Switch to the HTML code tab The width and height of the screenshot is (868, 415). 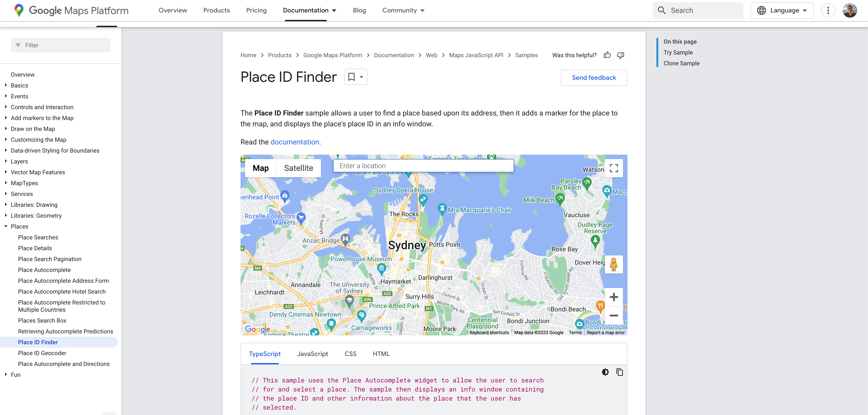[381, 354]
